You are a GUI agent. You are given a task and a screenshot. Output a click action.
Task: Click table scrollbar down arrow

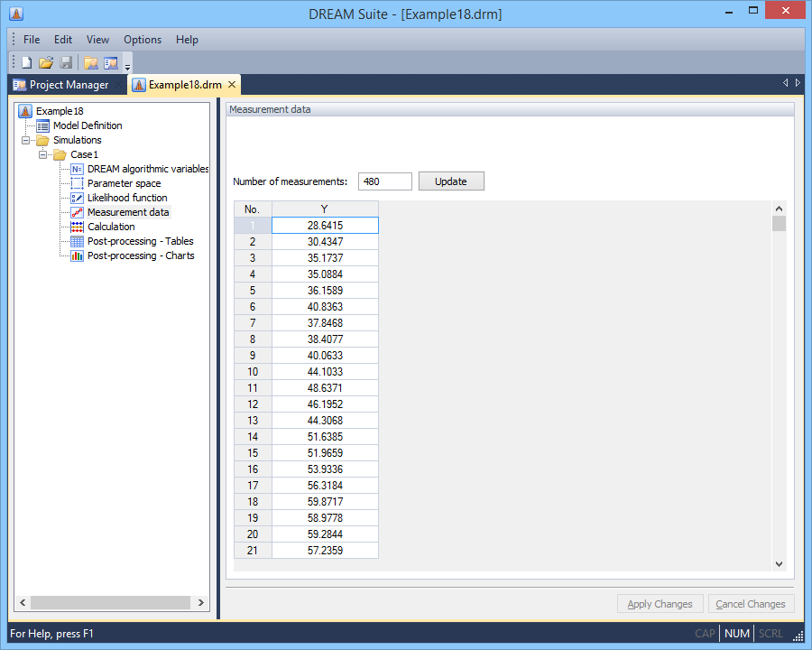point(779,564)
